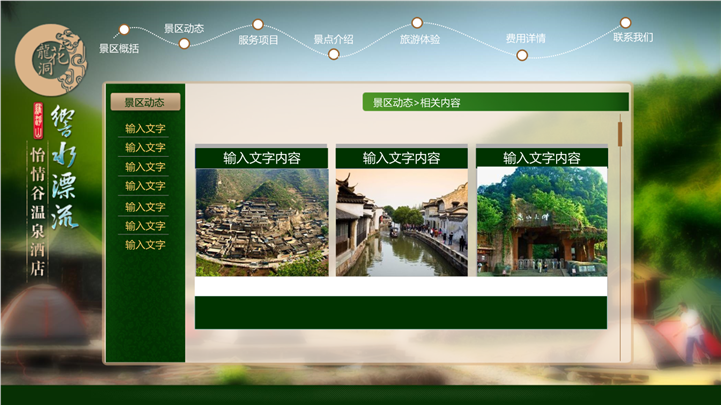Select the last 输入文字 item in the sidebar

tap(145, 244)
